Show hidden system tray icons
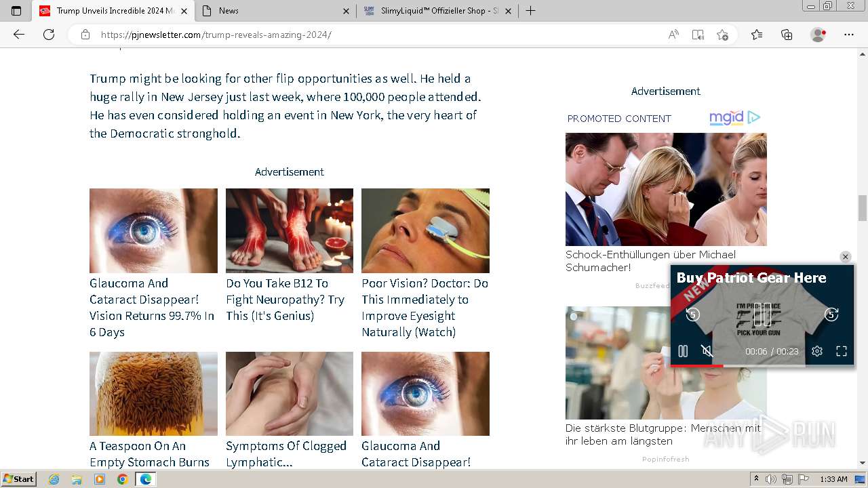This screenshot has width=868, height=488. pos(757,479)
